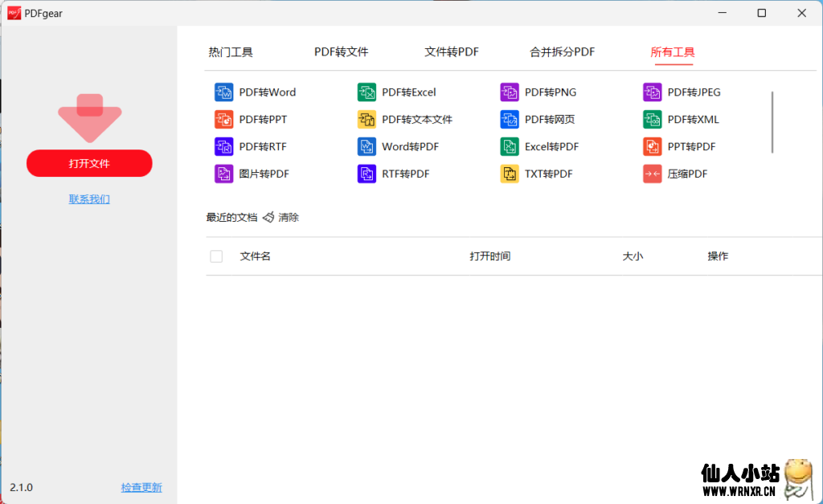Select the PDF转Excel tool
823x504 pixels.
405,92
